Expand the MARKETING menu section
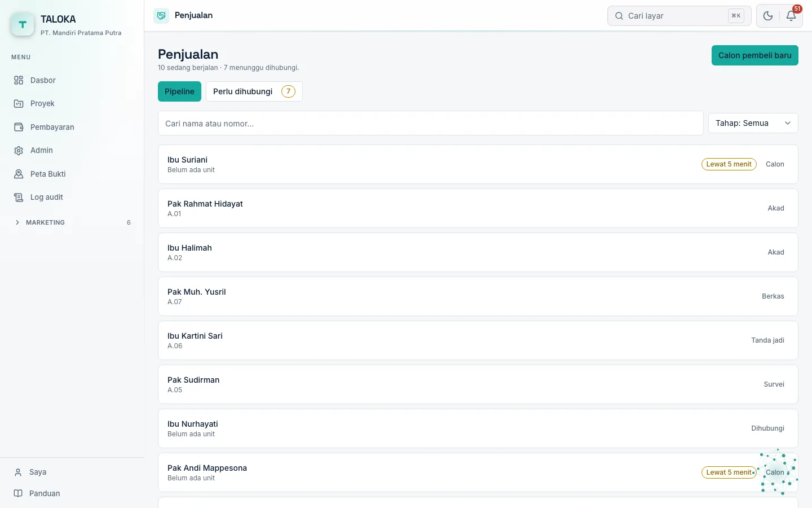 pyautogui.click(x=72, y=222)
